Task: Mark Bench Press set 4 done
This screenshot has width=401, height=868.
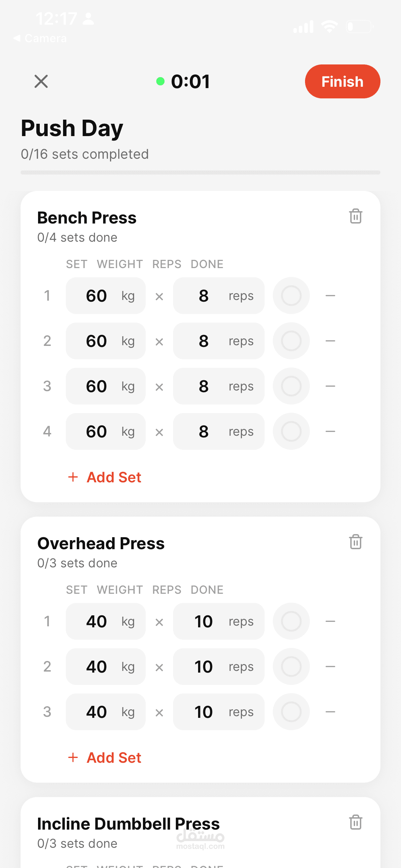Action: coord(291,431)
